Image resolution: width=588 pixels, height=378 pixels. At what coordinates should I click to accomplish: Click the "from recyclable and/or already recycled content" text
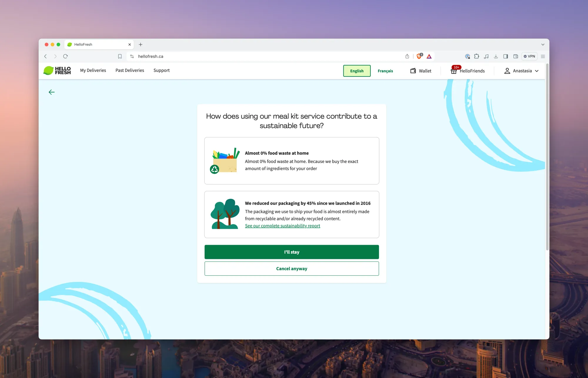[x=293, y=219]
